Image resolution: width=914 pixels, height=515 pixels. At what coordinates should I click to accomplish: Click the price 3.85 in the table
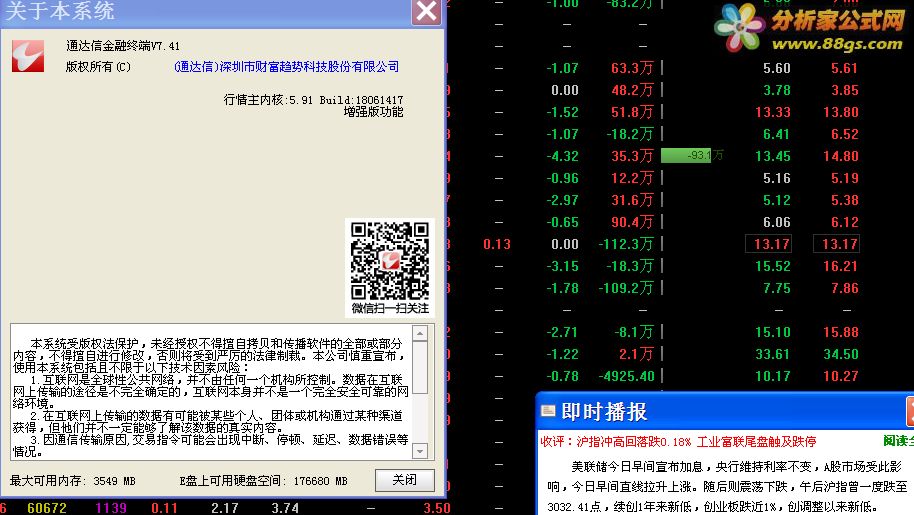pyautogui.click(x=845, y=90)
